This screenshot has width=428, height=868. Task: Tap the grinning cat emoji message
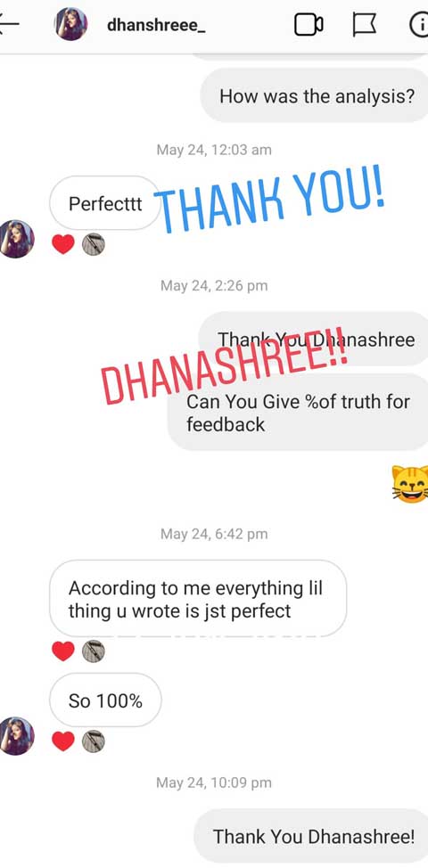(x=410, y=483)
